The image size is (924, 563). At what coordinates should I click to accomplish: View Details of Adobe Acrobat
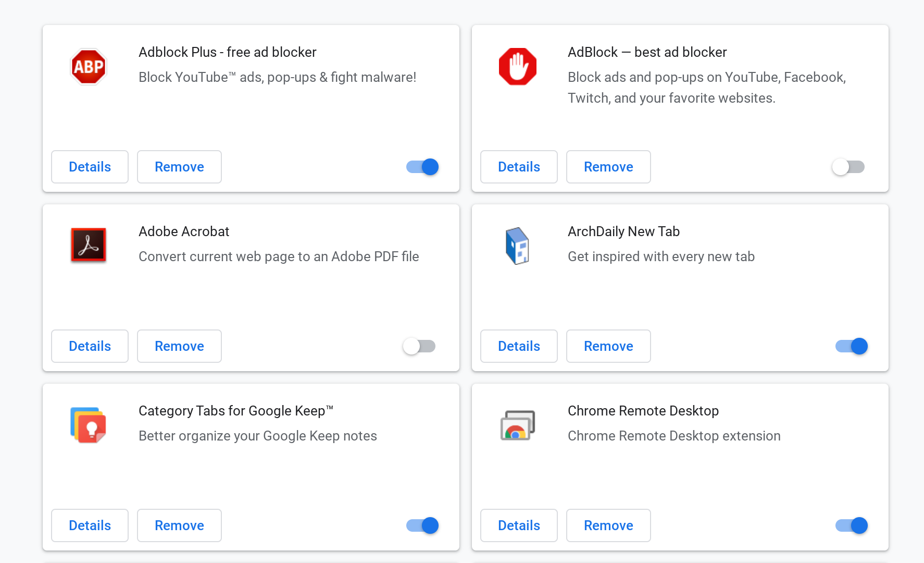click(x=90, y=346)
